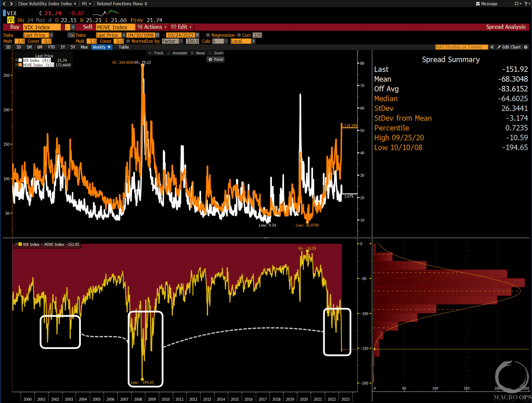This screenshot has height=403, width=532.
Task: Show News on the chart
Action: [x=198, y=53]
